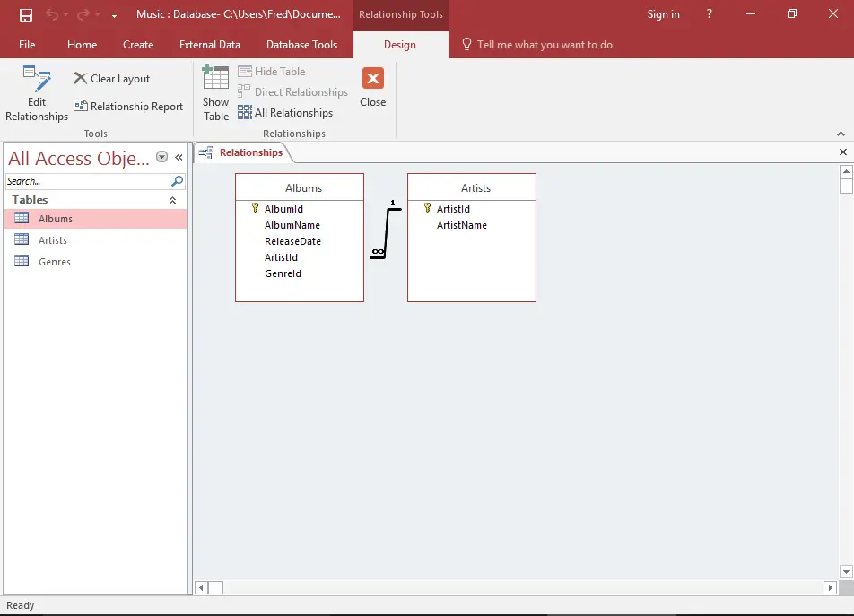The image size is (854, 616).
Task: Select Artists table in navigation pane
Action: (95, 240)
